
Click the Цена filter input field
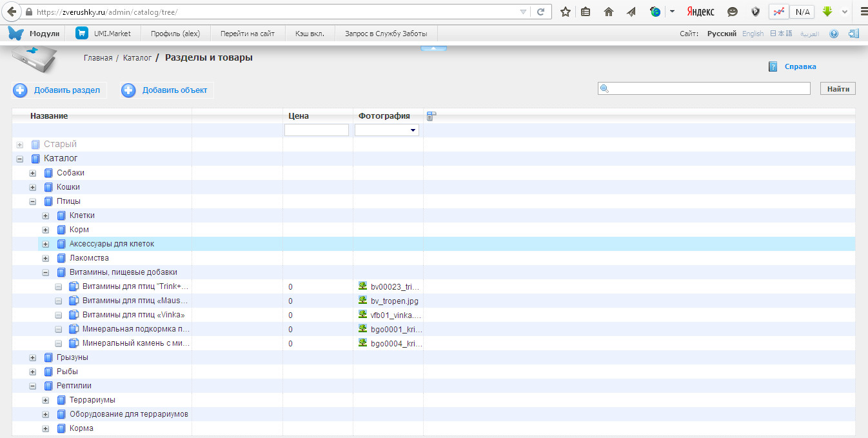point(317,130)
